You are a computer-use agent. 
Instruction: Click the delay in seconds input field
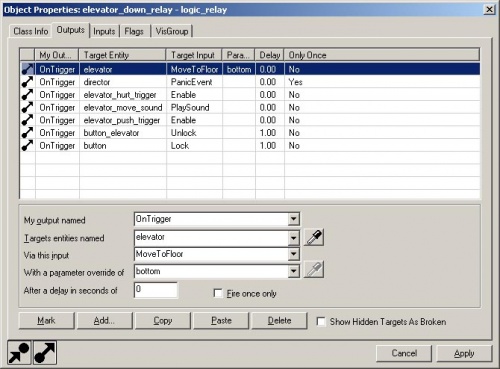(x=156, y=289)
